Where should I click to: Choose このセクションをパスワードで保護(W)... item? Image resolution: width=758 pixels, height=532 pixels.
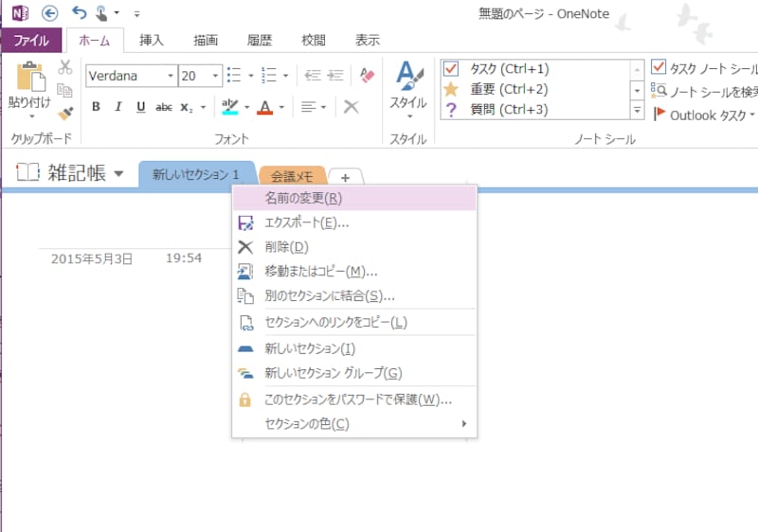354,399
